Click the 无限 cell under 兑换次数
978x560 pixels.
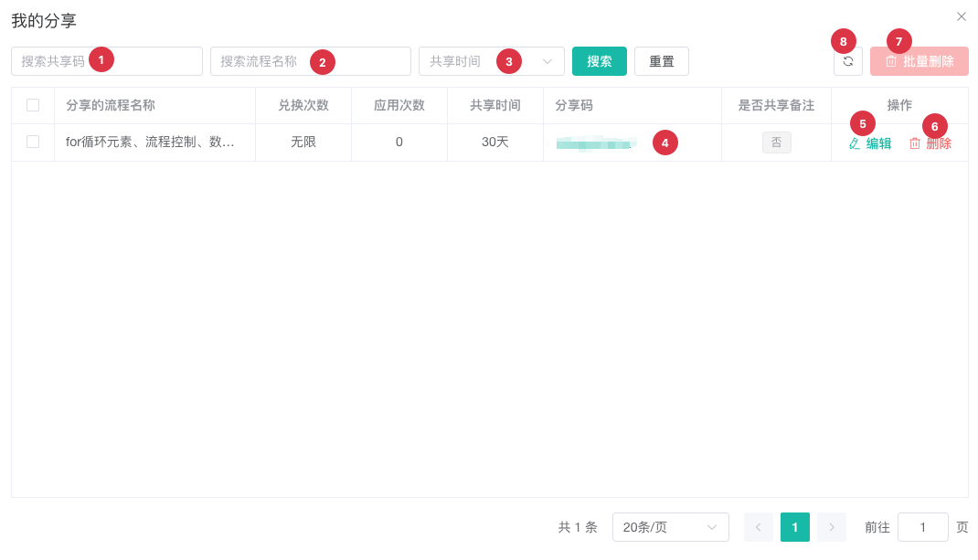click(303, 143)
